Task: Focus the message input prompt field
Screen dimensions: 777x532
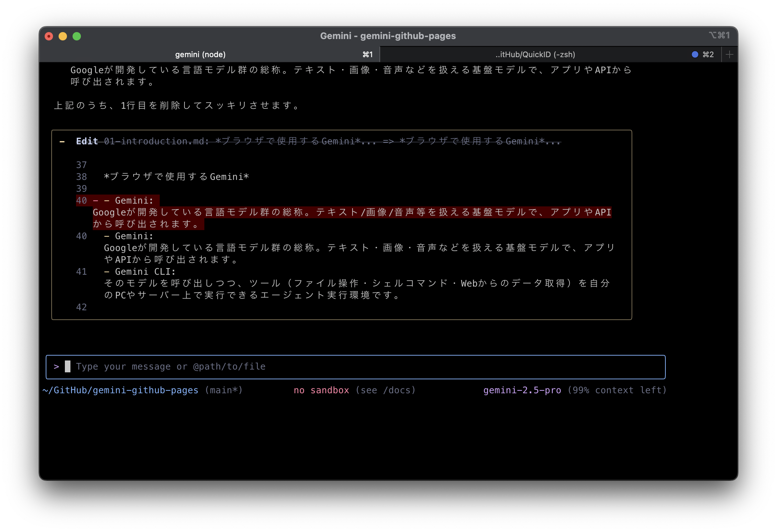Action: [x=355, y=367]
